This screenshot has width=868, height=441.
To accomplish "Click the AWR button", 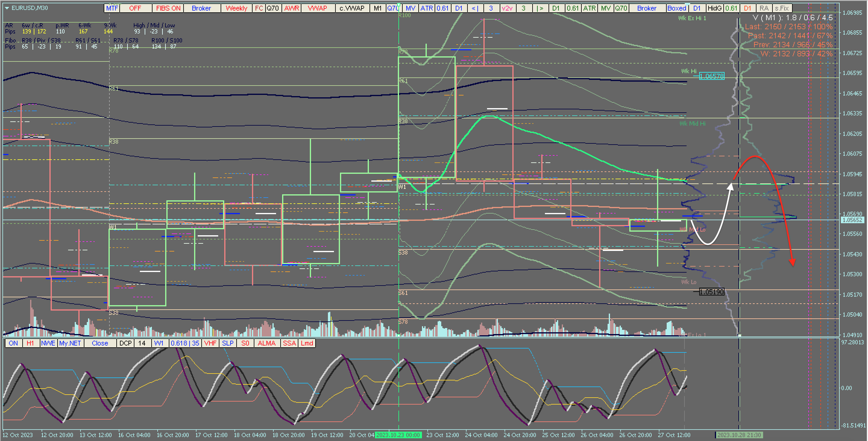I will [291, 8].
